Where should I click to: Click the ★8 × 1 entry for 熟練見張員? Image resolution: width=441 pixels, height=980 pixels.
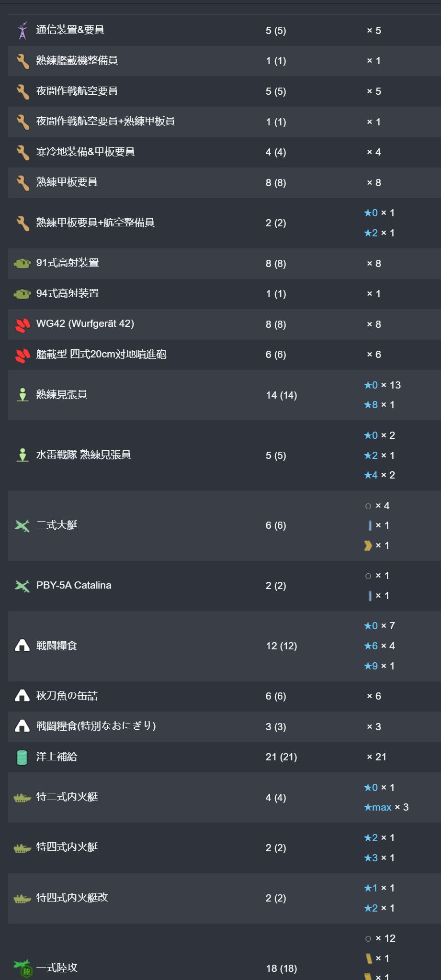pyautogui.click(x=379, y=405)
